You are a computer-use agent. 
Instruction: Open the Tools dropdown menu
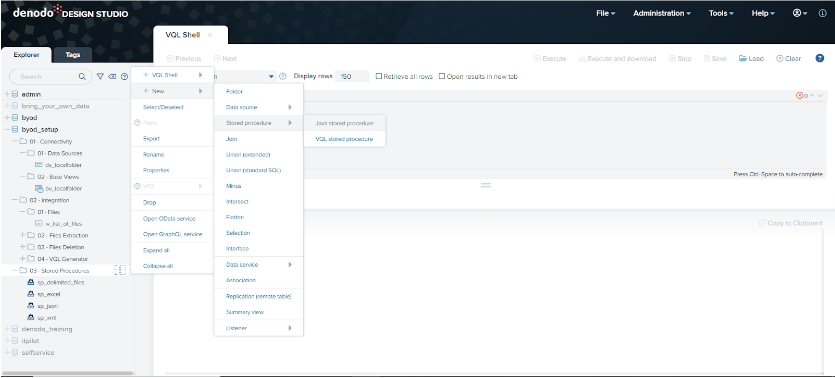tap(721, 13)
